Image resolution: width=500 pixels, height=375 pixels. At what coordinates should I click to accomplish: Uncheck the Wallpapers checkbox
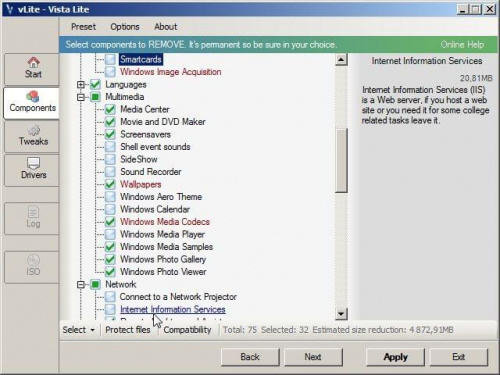110,184
